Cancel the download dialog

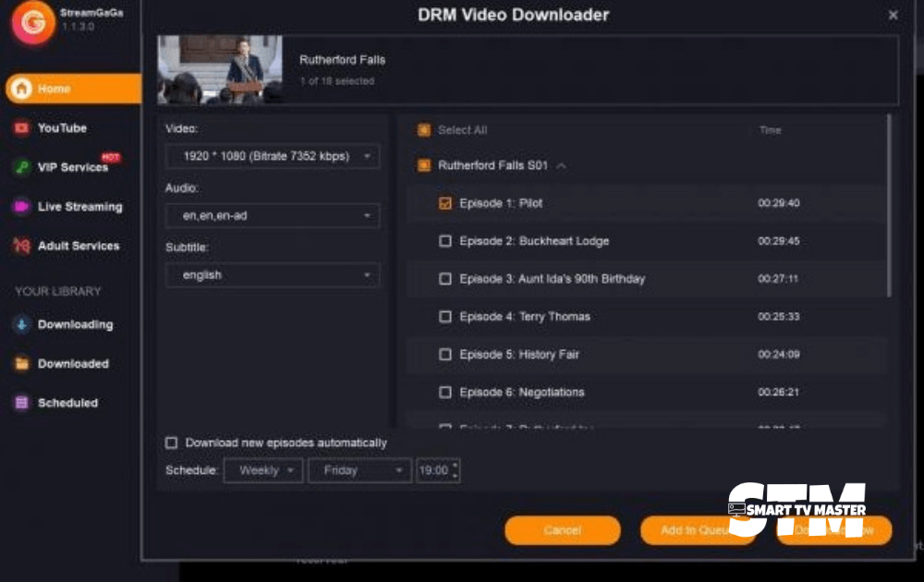tap(562, 530)
